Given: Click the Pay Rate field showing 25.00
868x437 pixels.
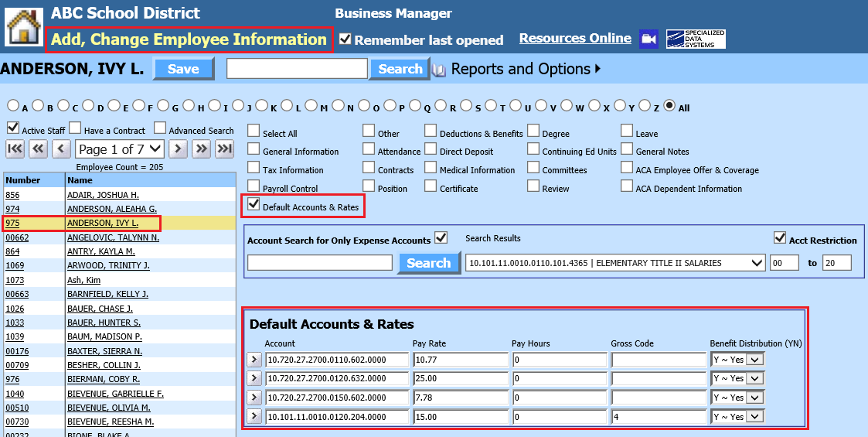Looking at the screenshot, I should (460, 379).
